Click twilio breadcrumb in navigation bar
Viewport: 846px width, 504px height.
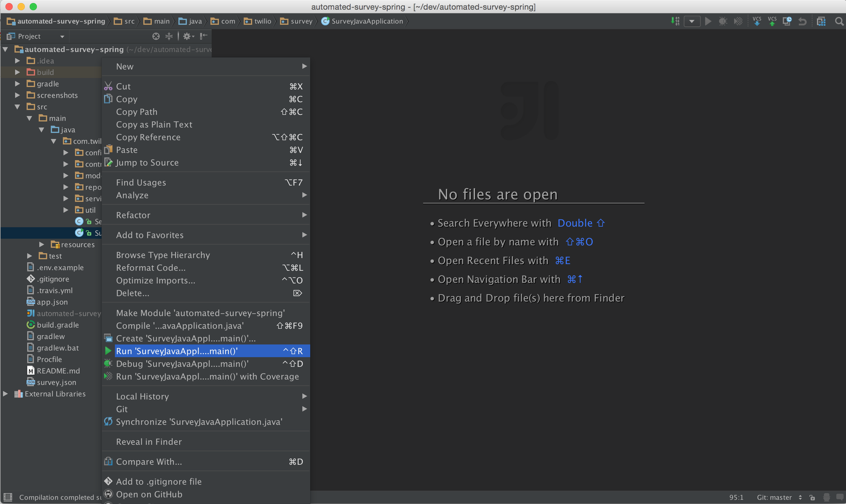pyautogui.click(x=258, y=21)
